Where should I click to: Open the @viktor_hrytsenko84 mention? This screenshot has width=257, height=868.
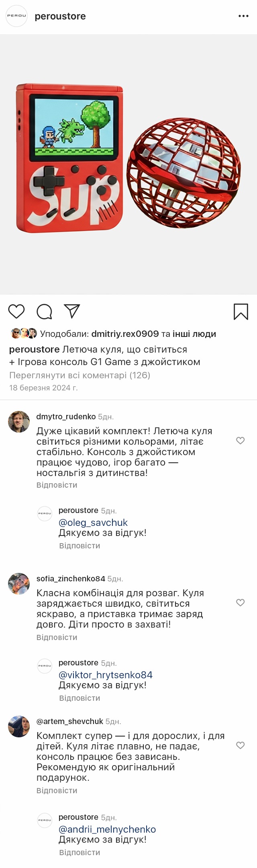click(106, 675)
